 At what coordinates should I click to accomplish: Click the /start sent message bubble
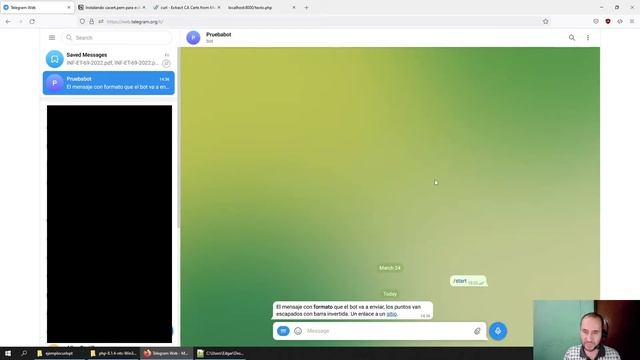point(468,281)
